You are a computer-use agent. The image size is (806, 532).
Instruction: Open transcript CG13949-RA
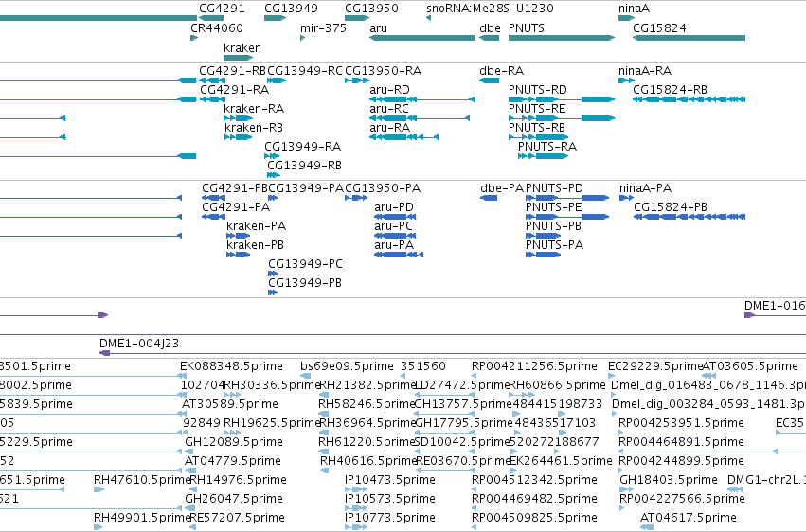pos(272,156)
